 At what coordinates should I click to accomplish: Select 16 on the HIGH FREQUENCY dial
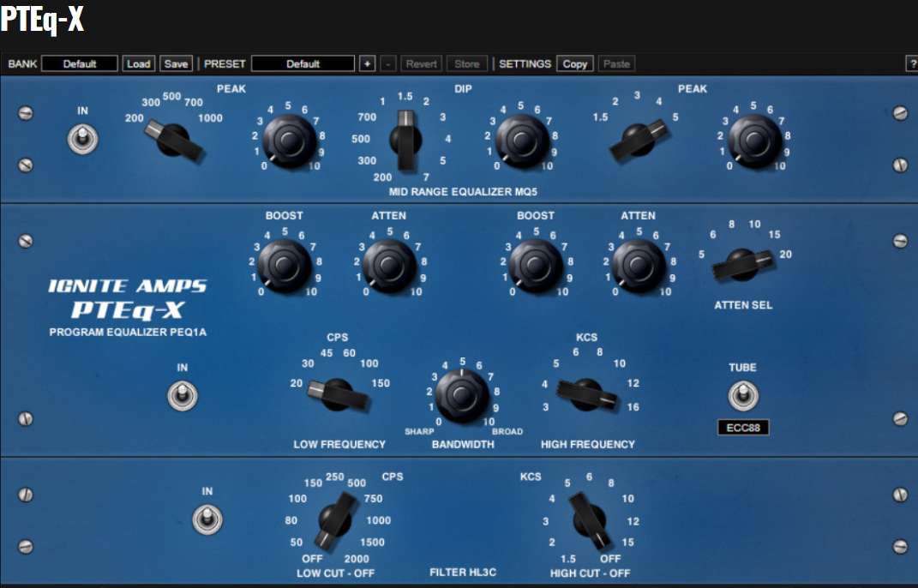(633, 407)
